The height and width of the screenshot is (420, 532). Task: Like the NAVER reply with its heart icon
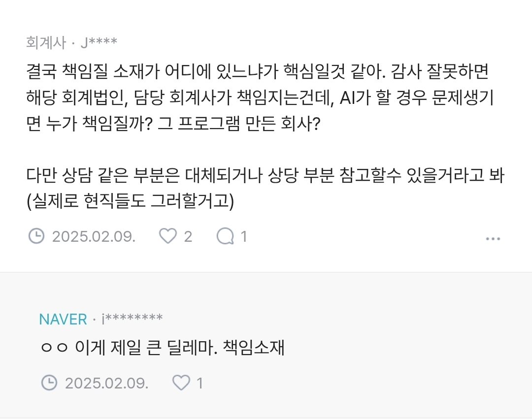tap(181, 383)
